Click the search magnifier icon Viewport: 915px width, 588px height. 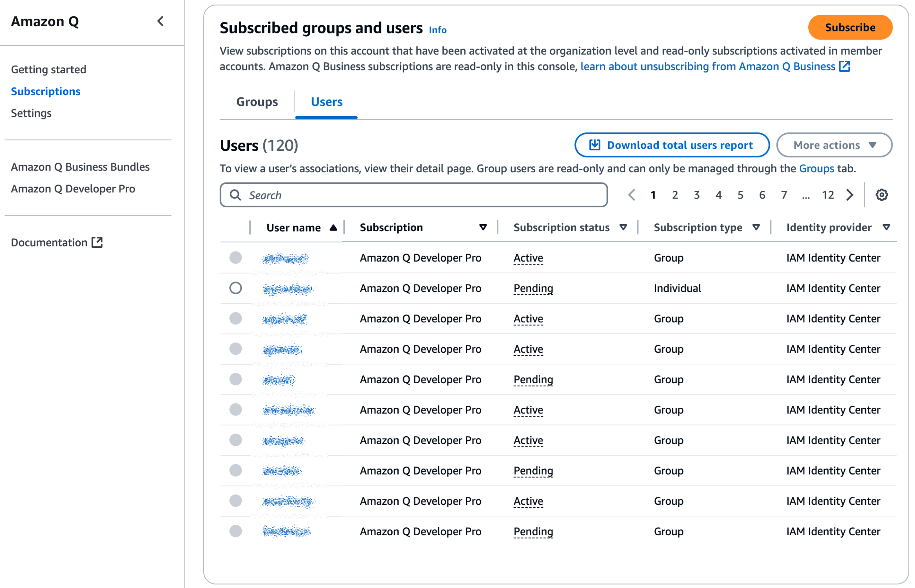235,195
